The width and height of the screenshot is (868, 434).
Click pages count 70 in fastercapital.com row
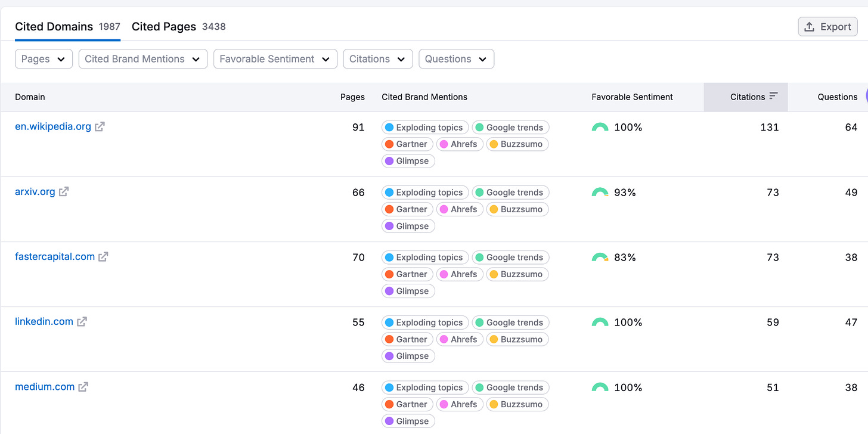click(x=358, y=257)
